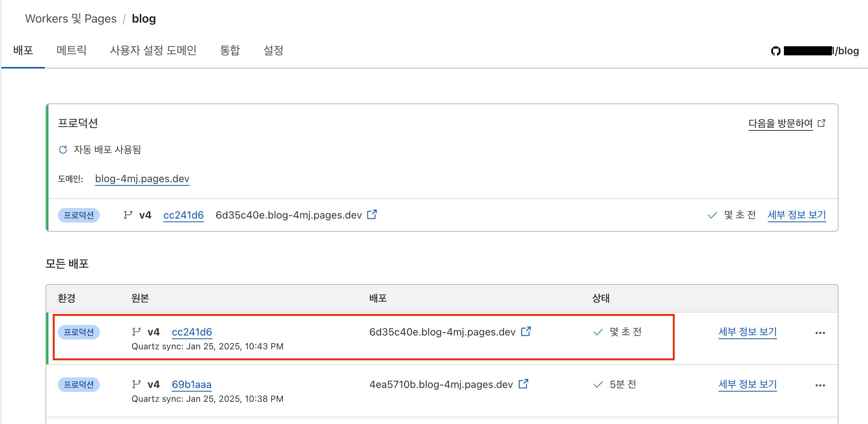Open three-dot menu for cc241d6 deployment
This screenshot has width=868, height=424.
pos(820,333)
